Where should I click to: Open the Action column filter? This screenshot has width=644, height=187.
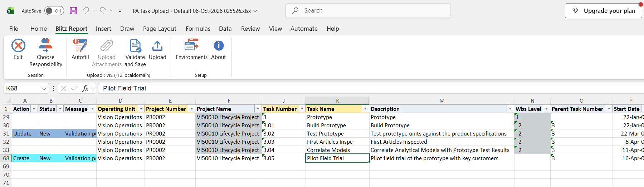(x=34, y=109)
